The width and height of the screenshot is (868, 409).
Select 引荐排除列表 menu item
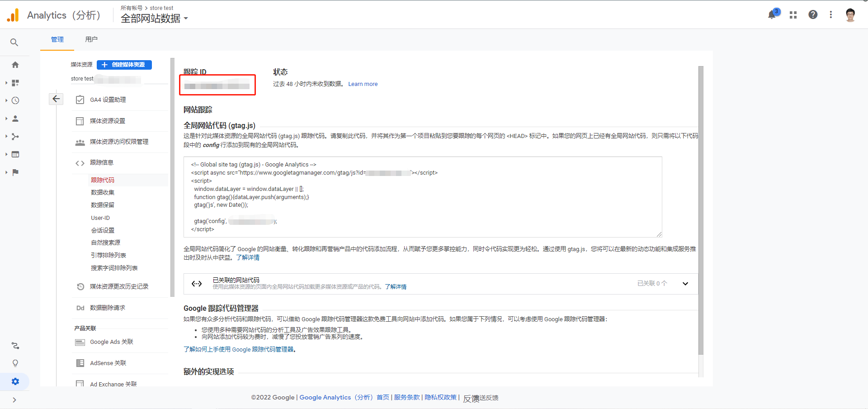[108, 255]
